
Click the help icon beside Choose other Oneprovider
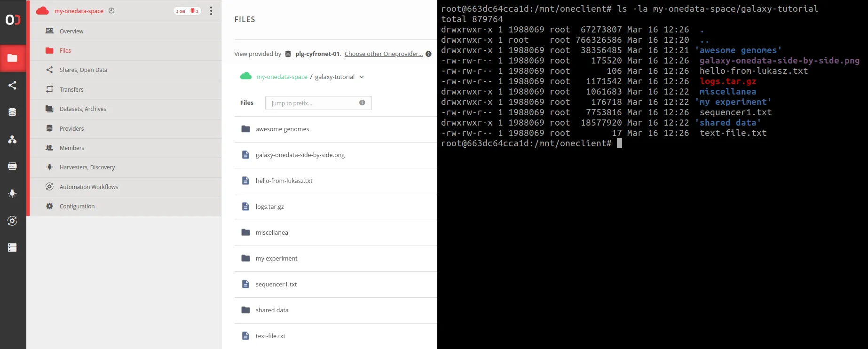pyautogui.click(x=428, y=54)
